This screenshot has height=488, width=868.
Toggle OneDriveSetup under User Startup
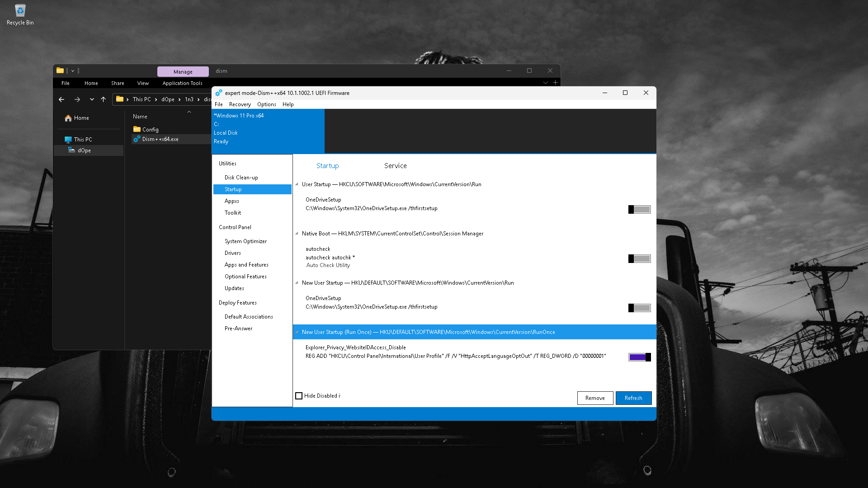pyautogui.click(x=639, y=209)
